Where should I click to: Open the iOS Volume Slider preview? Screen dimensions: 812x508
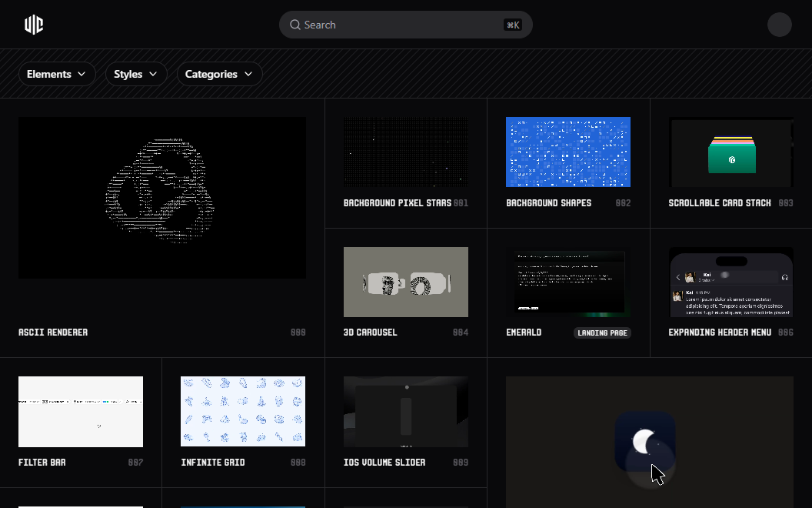[405, 411]
